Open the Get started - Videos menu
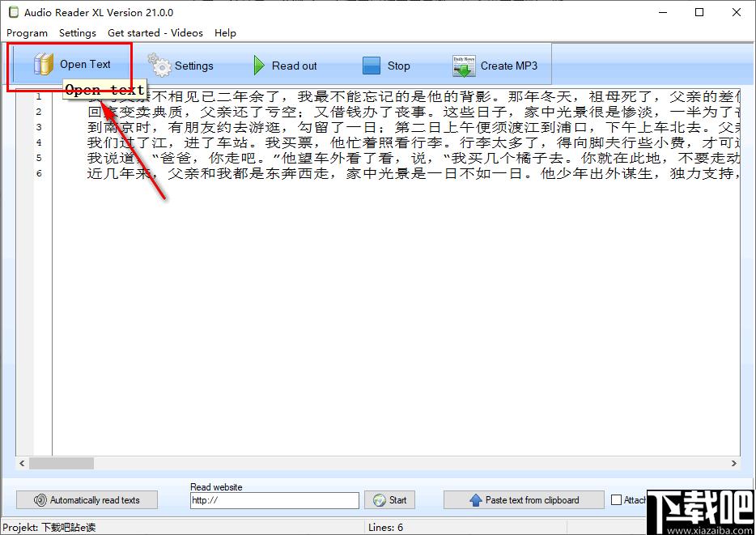Image resolution: width=756 pixels, height=535 pixels. 155,32
